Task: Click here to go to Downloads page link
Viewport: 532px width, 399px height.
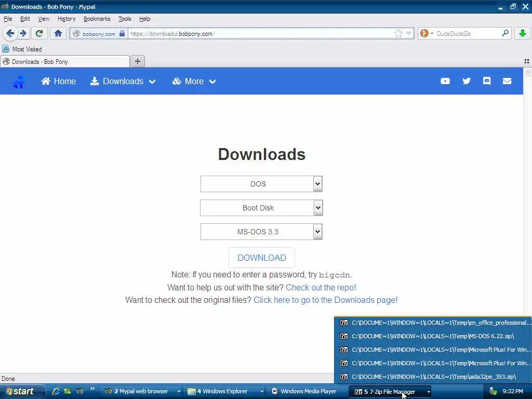Action: (x=325, y=300)
